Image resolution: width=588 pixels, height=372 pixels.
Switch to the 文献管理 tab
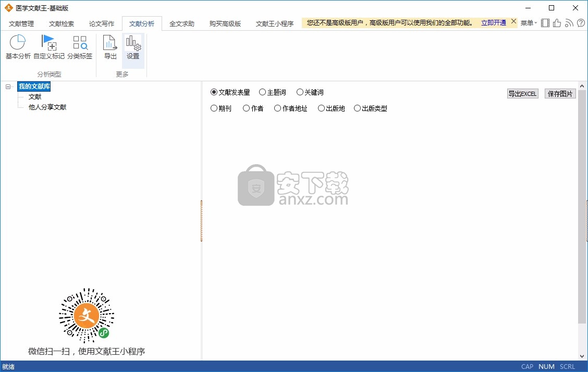click(x=21, y=23)
